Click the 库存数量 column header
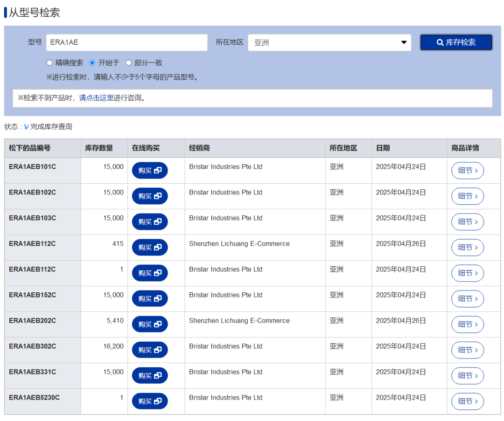504x421 pixels. [x=99, y=148]
